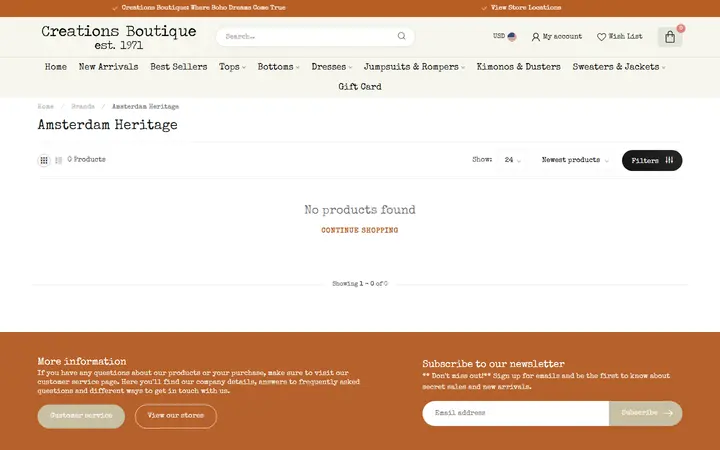Click the search magnifier icon
720x450 pixels.
click(x=401, y=36)
